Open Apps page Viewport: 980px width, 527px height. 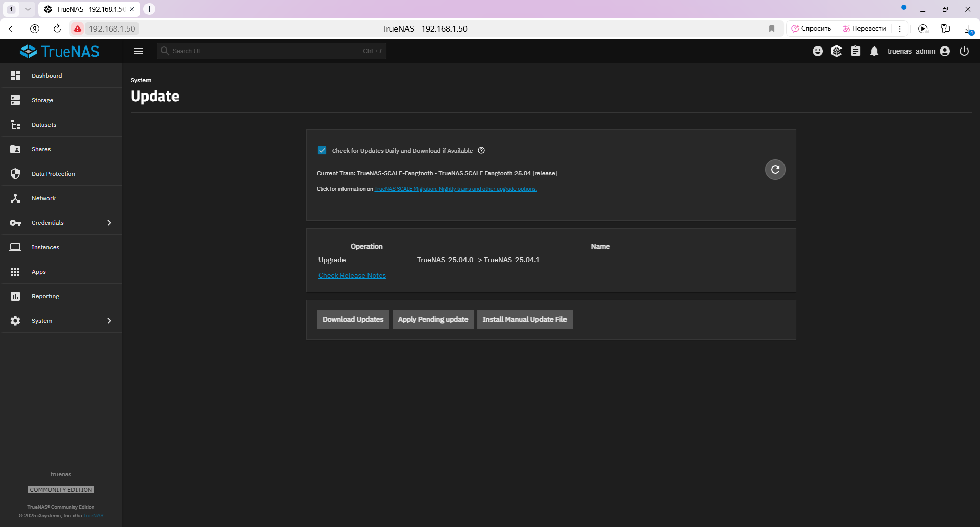tap(61, 272)
